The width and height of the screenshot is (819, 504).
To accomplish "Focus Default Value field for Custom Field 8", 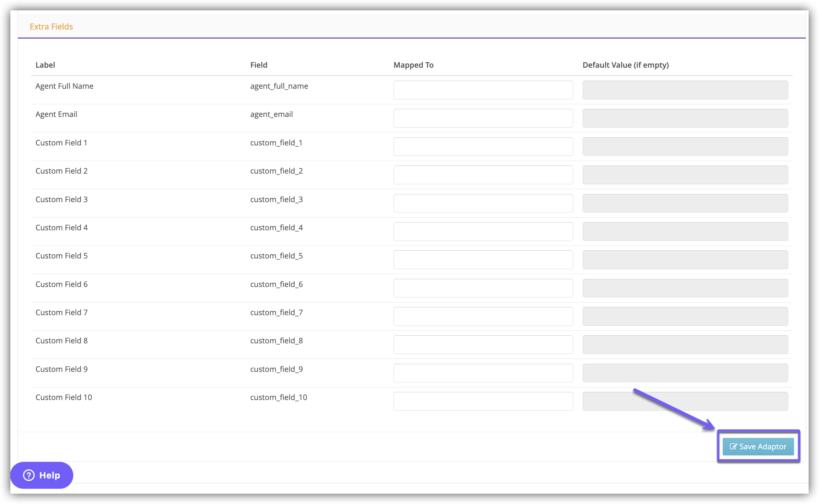I will [x=685, y=344].
